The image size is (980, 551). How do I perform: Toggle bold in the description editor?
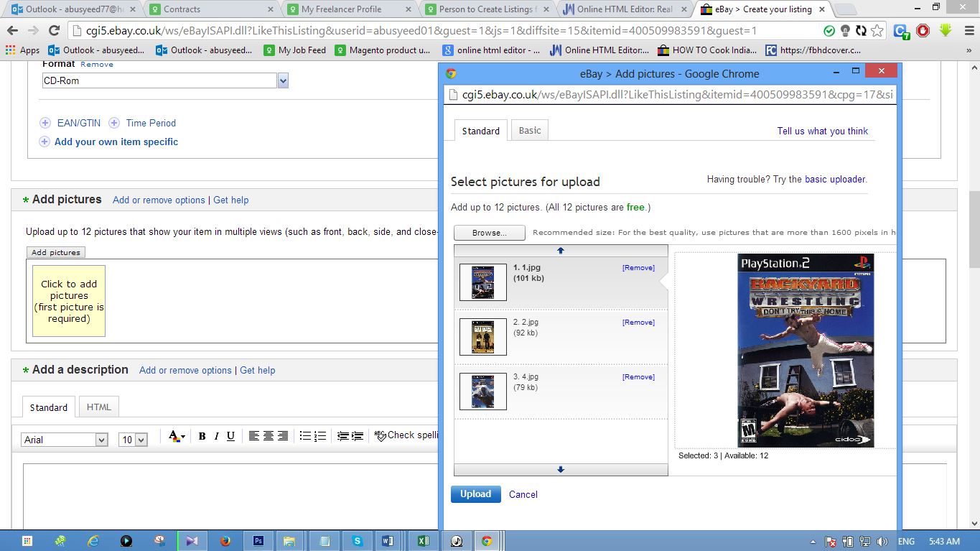202,436
